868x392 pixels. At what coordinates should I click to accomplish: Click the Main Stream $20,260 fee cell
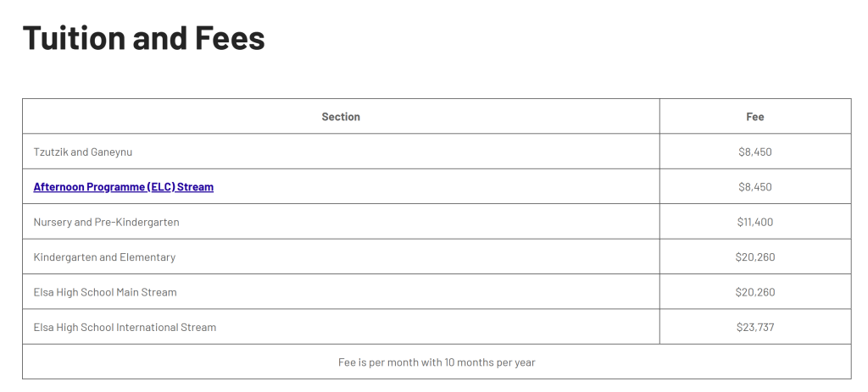(x=754, y=292)
